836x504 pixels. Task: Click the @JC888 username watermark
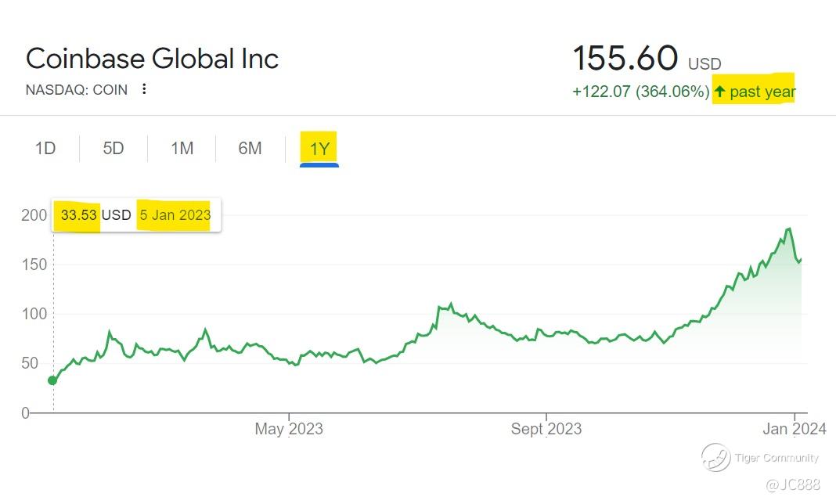pos(792,486)
